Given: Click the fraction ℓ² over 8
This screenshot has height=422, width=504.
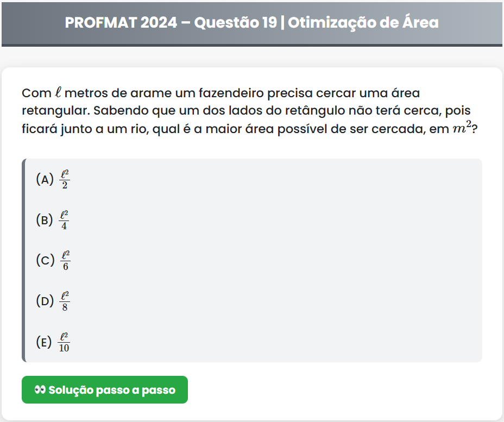Looking at the screenshot, I should pyautogui.click(x=65, y=301).
